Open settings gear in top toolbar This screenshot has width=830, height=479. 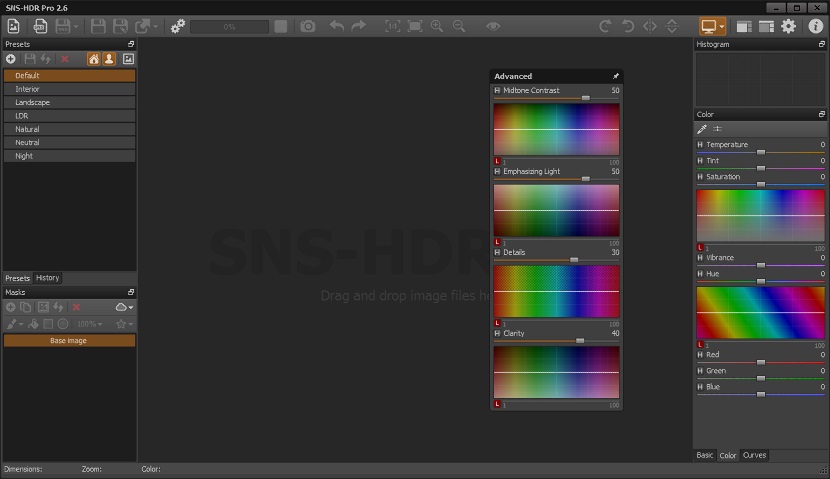(x=789, y=26)
